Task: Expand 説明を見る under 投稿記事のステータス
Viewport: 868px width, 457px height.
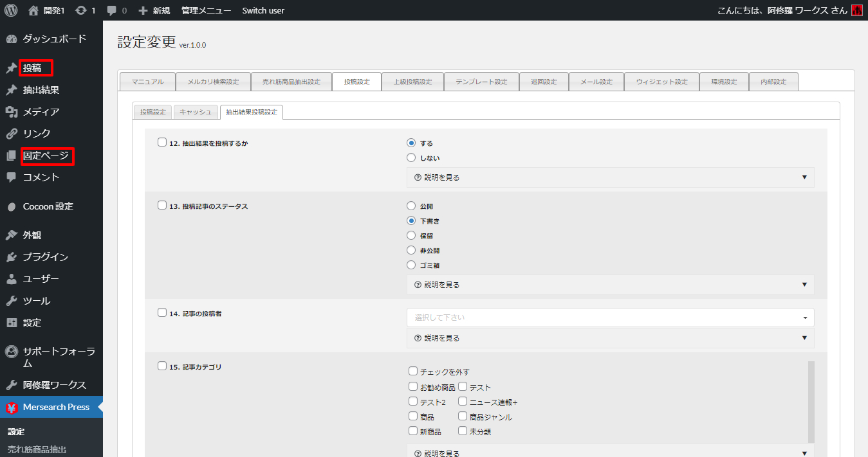Action: click(x=610, y=285)
